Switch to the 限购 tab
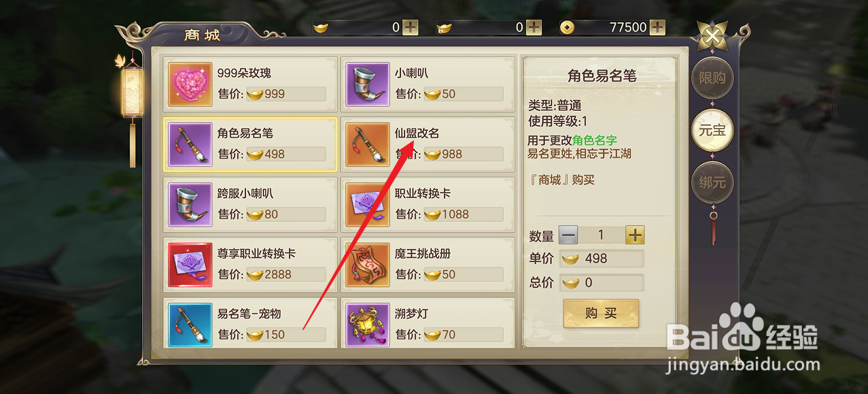868x394 pixels. [712, 78]
